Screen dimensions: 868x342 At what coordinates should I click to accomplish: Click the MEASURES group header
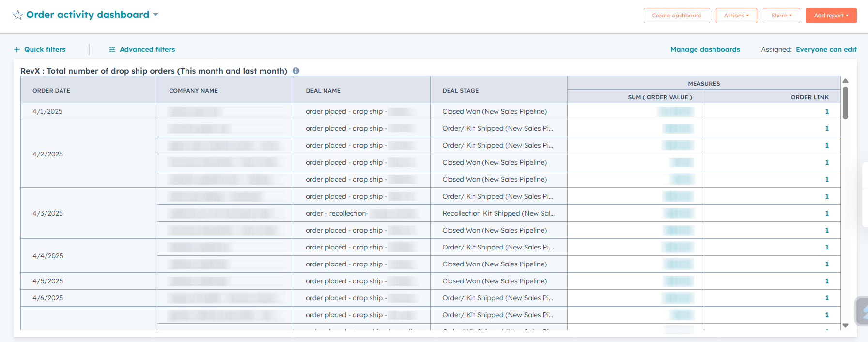pyautogui.click(x=704, y=83)
